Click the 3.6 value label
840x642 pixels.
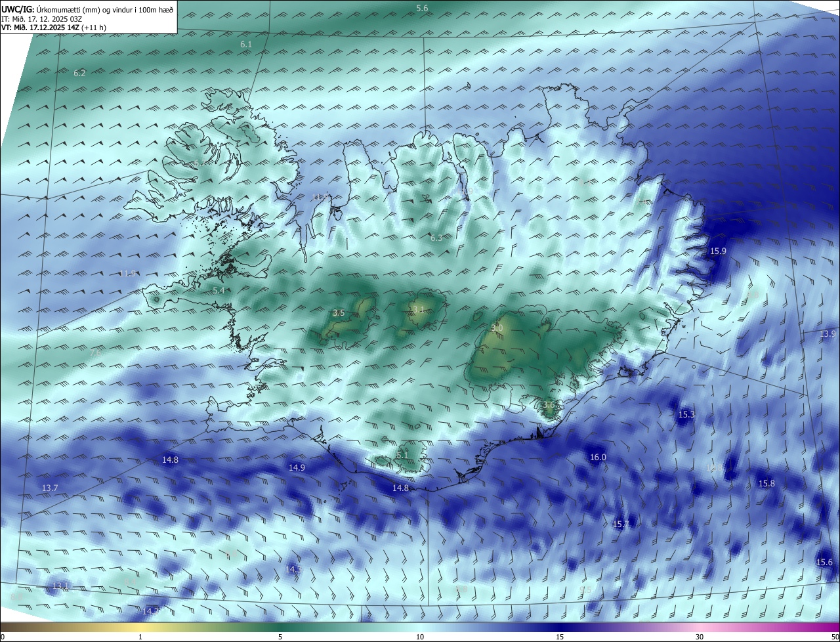pyautogui.click(x=549, y=405)
